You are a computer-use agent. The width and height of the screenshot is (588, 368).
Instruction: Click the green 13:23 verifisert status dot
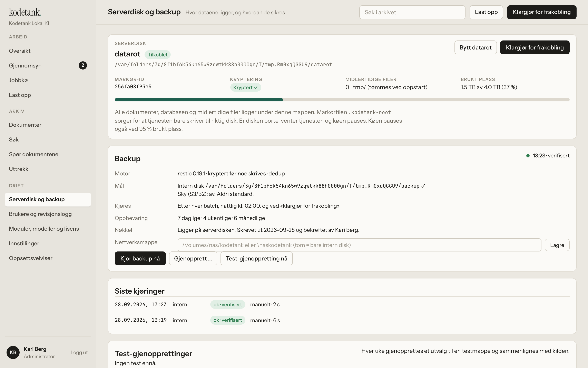pyautogui.click(x=528, y=156)
